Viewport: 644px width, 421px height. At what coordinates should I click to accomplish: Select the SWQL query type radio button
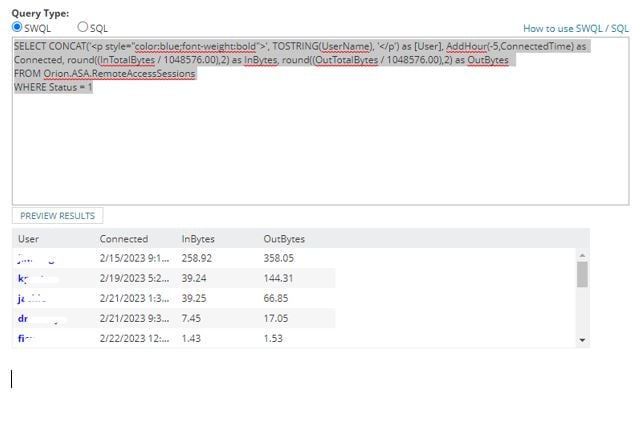pyautogui.click(x=17, y=27)
